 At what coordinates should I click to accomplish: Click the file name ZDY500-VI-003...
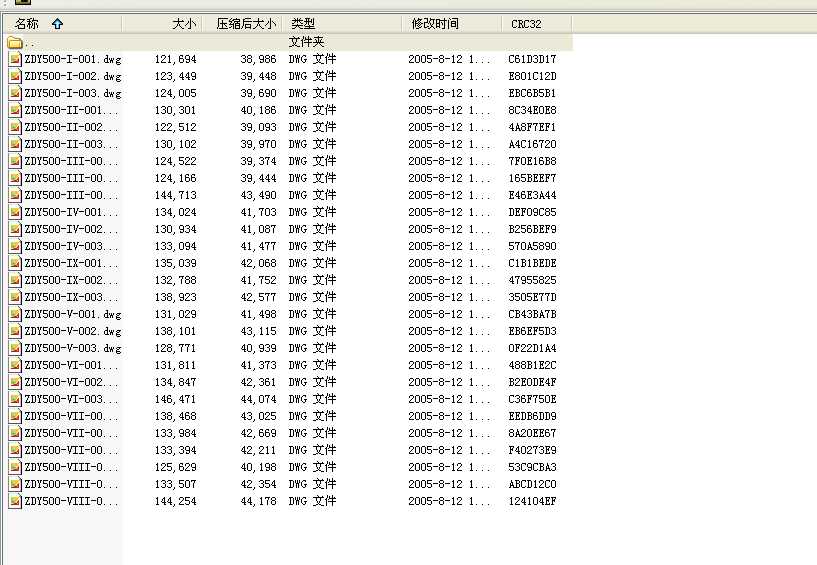click(x=71, y=399)
